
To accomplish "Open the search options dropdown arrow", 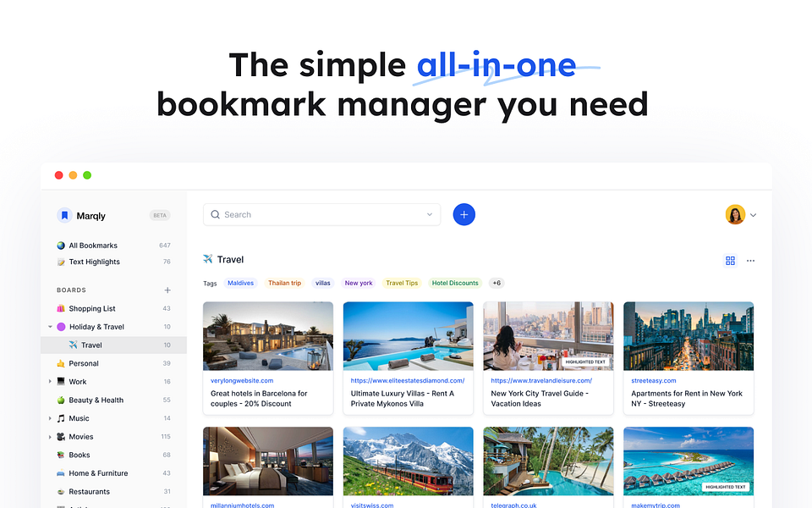I will 430,214.
